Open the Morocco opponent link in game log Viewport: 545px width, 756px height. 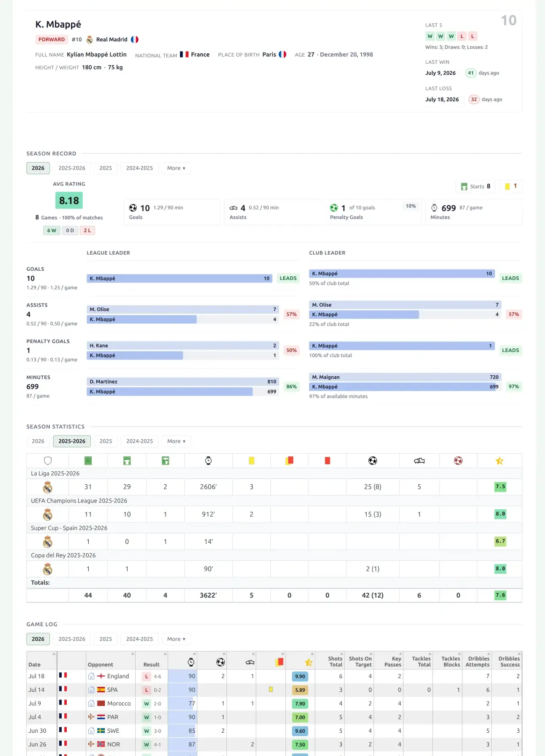click(119, 704)
